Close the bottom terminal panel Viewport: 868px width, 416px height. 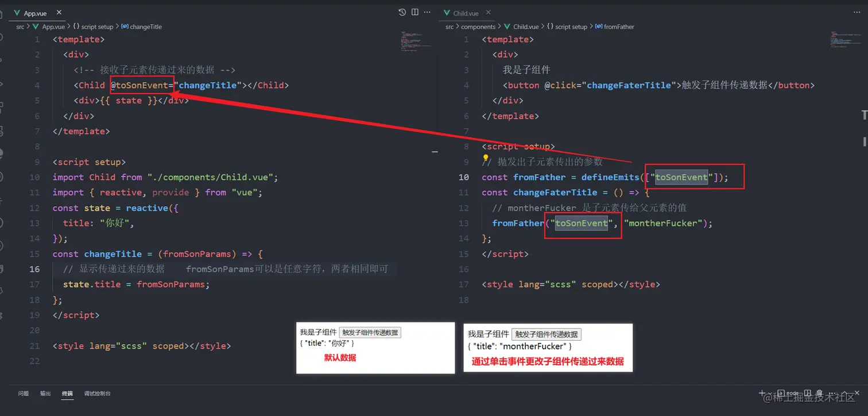click(857, 392)
